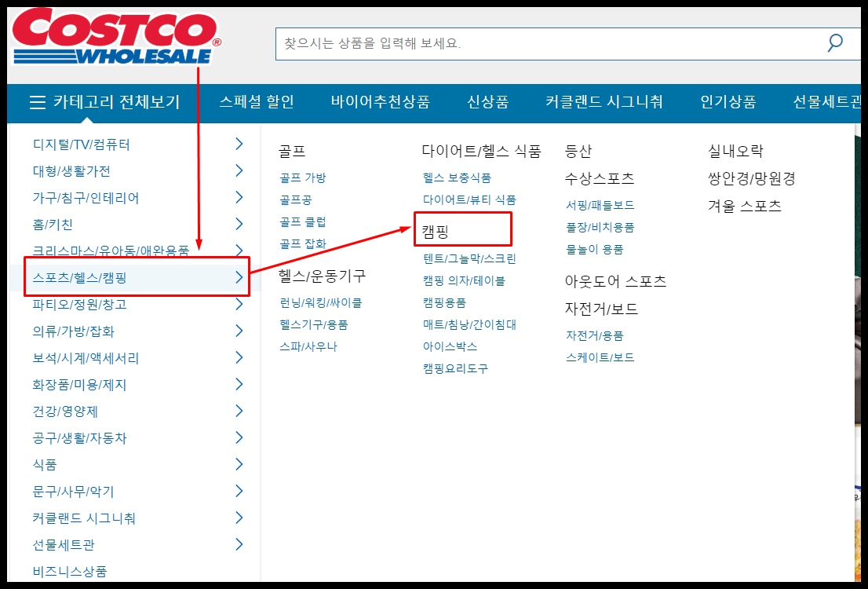Select 디지털/TV/컴퓨터 in the category list
The image size is (868, 589).
(82, 145)
